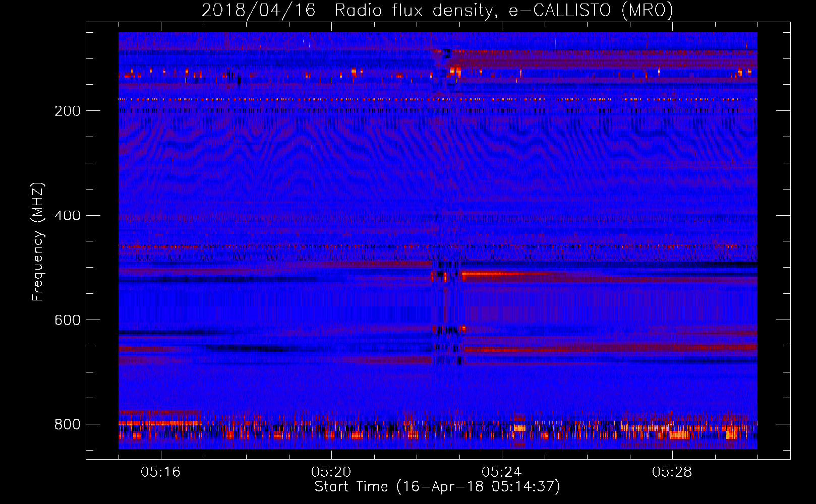Screen dimensions: 816x504
Task: Click the 'Frequency (MHZ)' y-axis label
Action: (x=38, y=242)
